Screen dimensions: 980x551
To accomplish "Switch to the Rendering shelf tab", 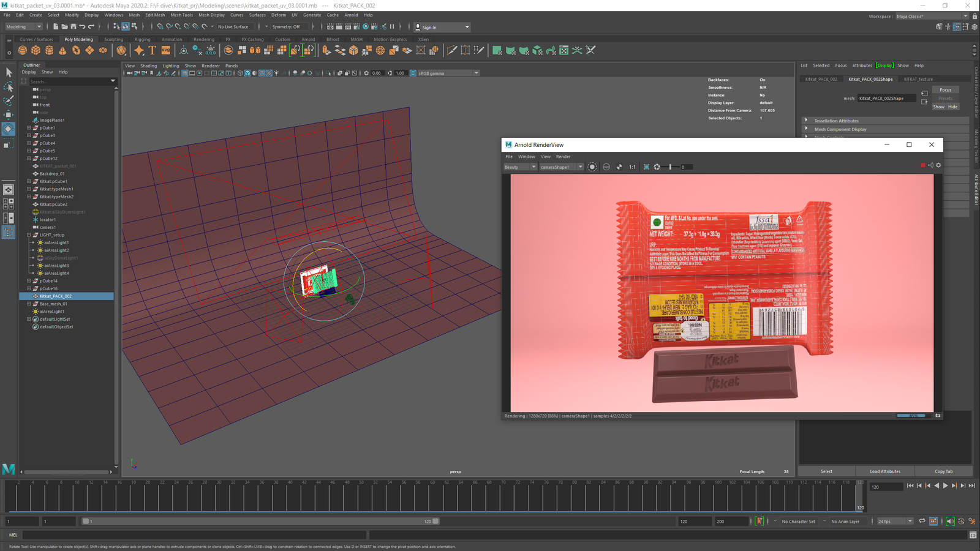I will [203, 39].
